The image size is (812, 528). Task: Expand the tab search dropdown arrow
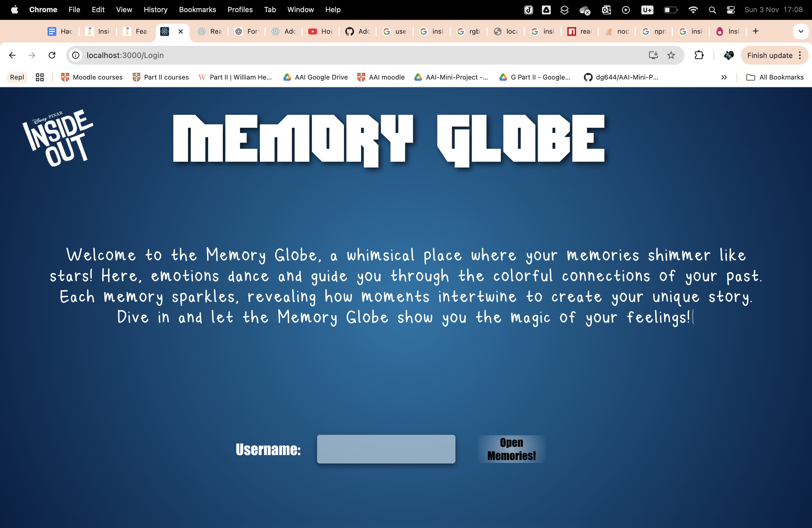(800, 31)
